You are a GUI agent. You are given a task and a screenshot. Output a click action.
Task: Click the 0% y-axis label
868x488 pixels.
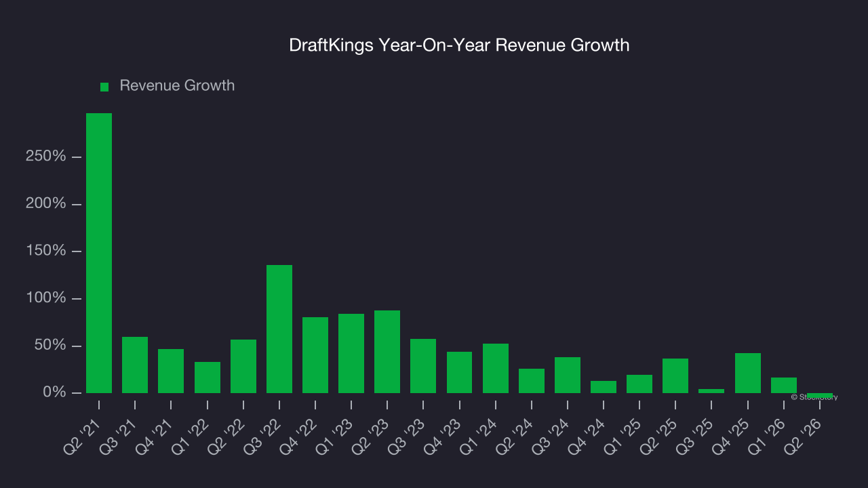click(x=54, y=393)
